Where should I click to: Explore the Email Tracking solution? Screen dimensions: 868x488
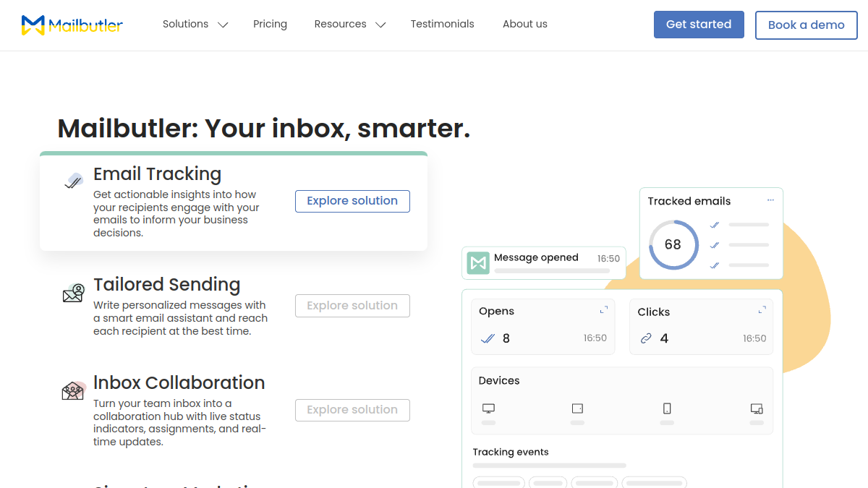tap(352, 201)
